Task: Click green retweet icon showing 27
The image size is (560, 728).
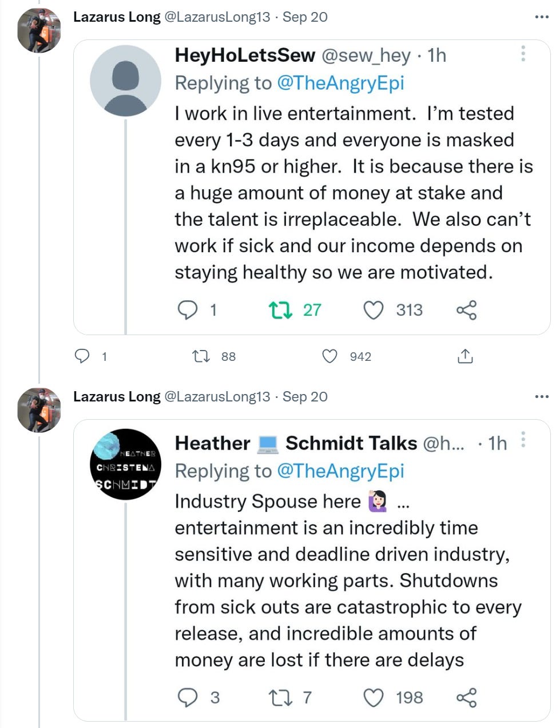Action: (280, 310)
